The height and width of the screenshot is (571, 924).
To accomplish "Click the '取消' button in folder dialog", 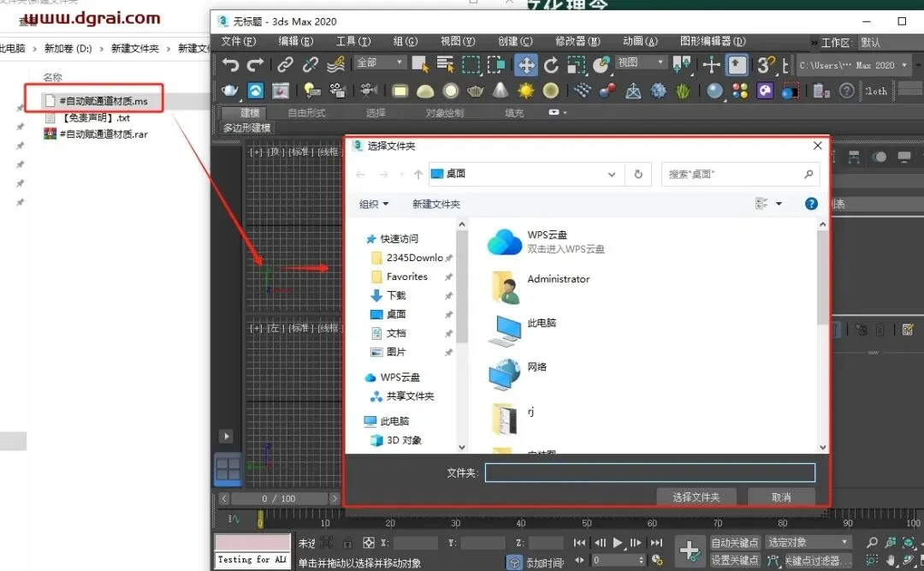I will (781, 497).
